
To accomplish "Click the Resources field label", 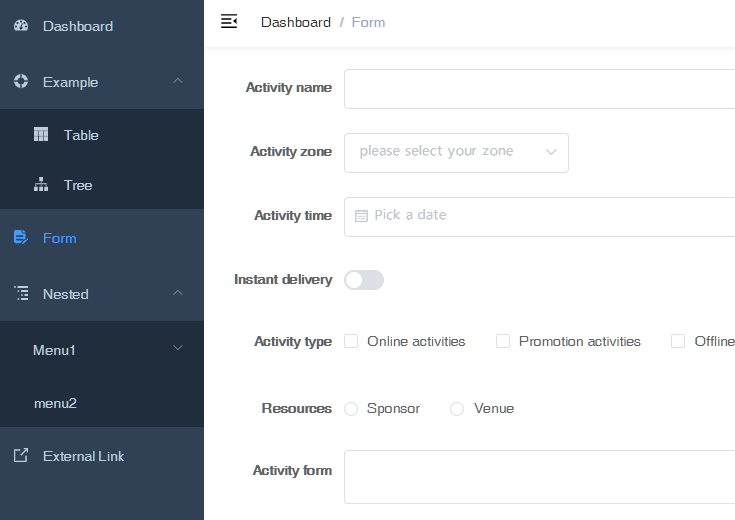I will (x=297, y=408).
